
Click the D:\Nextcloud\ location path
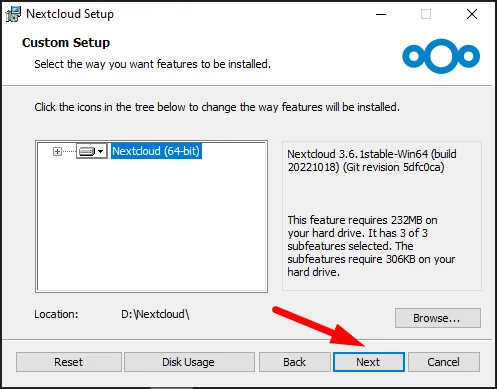155,314
